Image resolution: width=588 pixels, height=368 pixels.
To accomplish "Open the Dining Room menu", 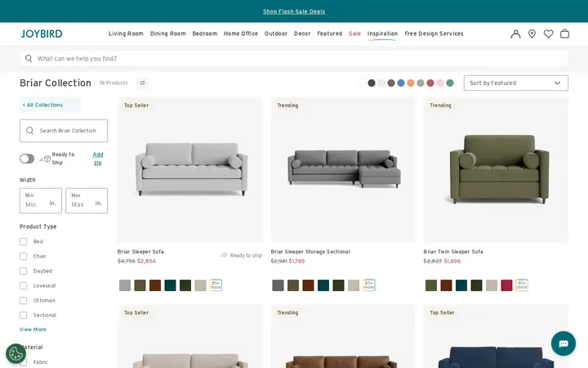I will click(x=167, y=34).
